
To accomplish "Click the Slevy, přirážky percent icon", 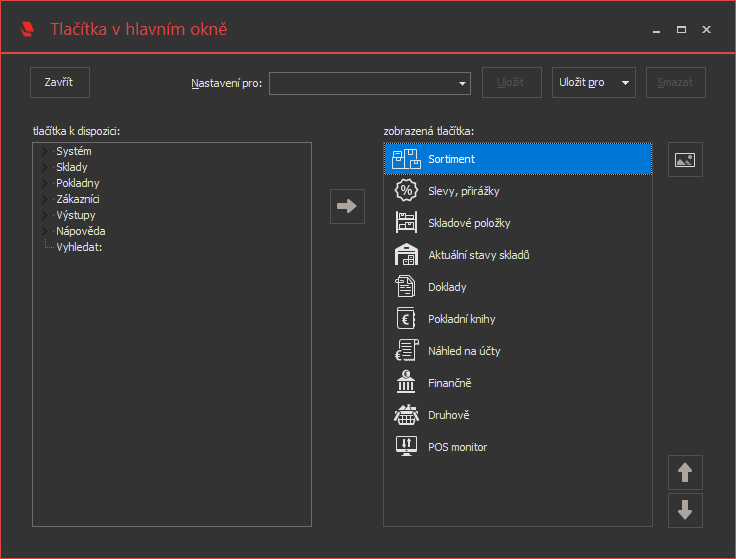I will [406, 191].
